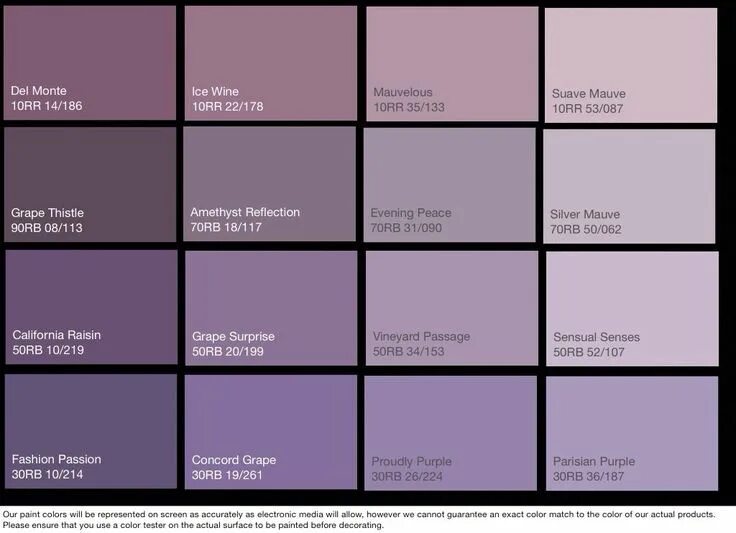Click the code 70RB 18/117

pos(226,228)
